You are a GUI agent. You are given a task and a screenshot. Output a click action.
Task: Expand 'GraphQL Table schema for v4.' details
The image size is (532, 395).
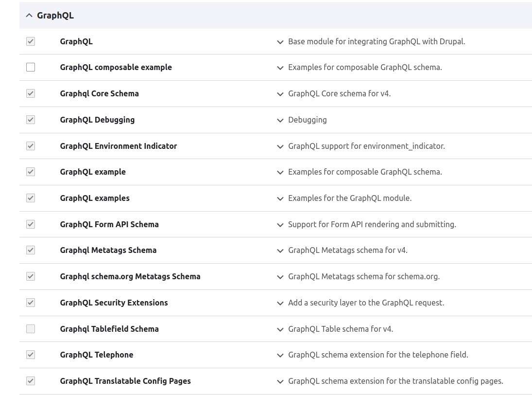click(x=280, y=329)
